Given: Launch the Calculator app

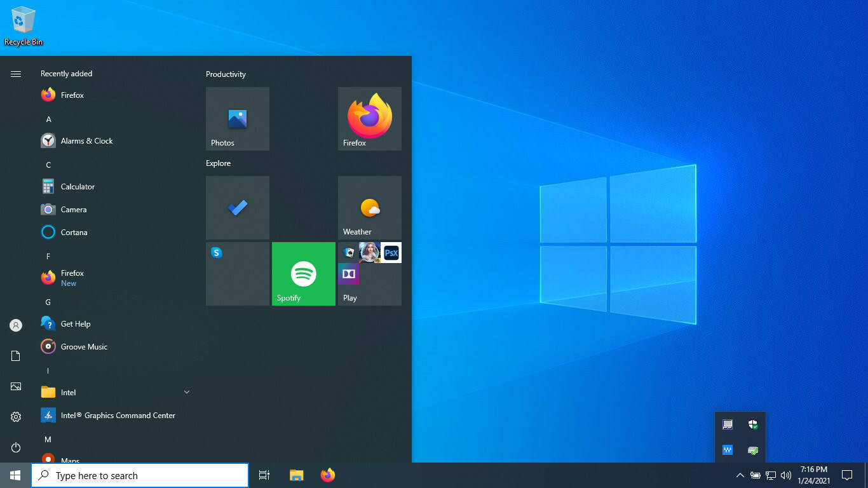Looking at the screenshot, I should 116,187.
